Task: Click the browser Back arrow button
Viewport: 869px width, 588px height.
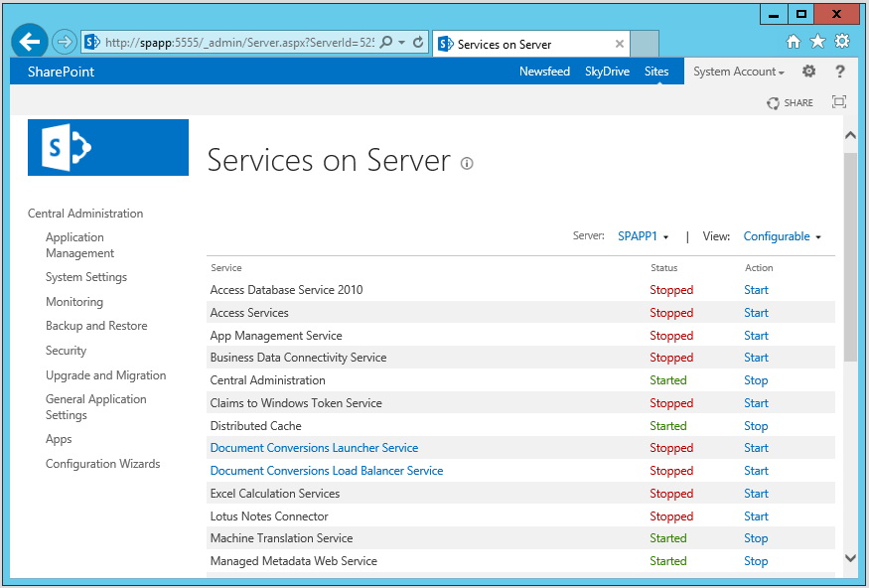Action: tap(30, 42)
